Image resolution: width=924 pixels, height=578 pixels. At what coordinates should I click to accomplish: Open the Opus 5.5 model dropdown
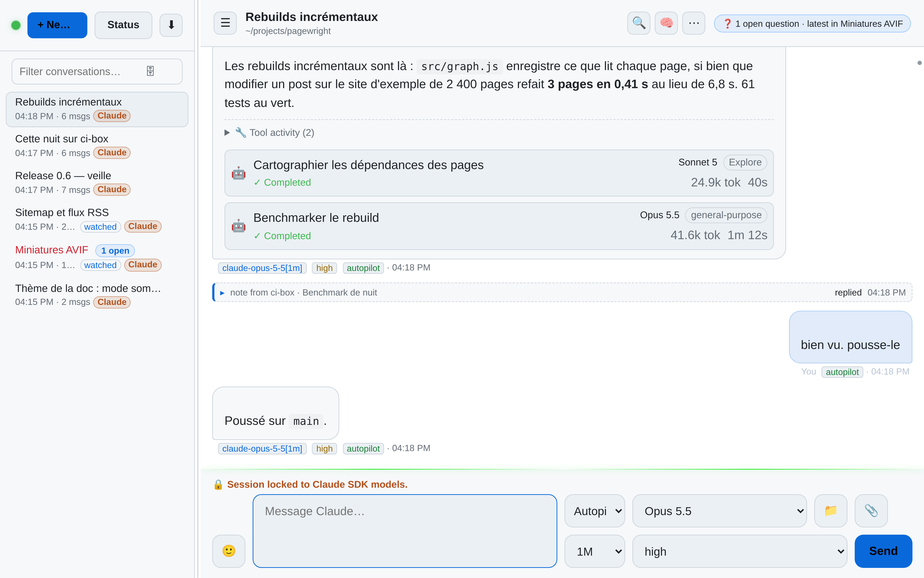click(719, 511)
